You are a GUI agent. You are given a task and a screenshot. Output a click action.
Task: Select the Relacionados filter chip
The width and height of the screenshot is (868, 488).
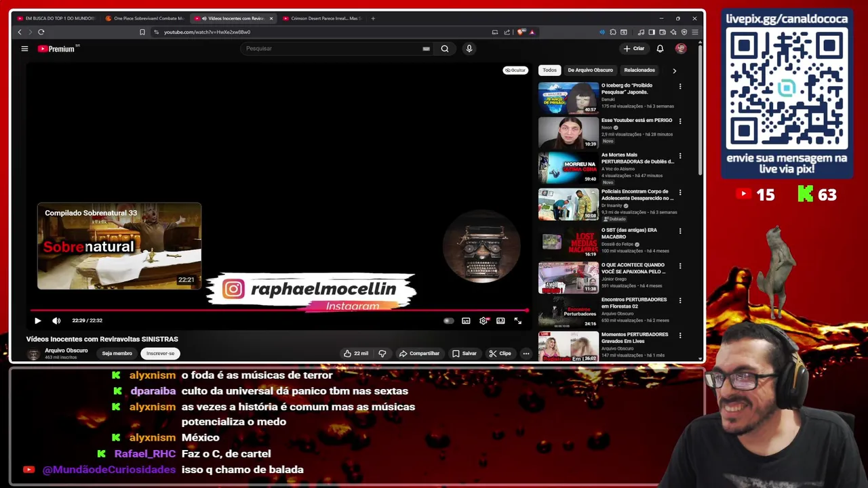point(639,70)
